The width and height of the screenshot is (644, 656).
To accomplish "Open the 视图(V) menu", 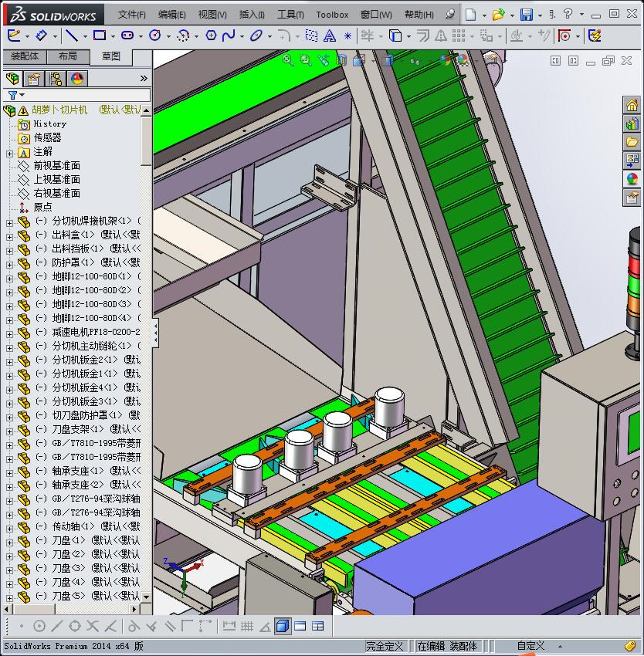I will click(212, 15).
